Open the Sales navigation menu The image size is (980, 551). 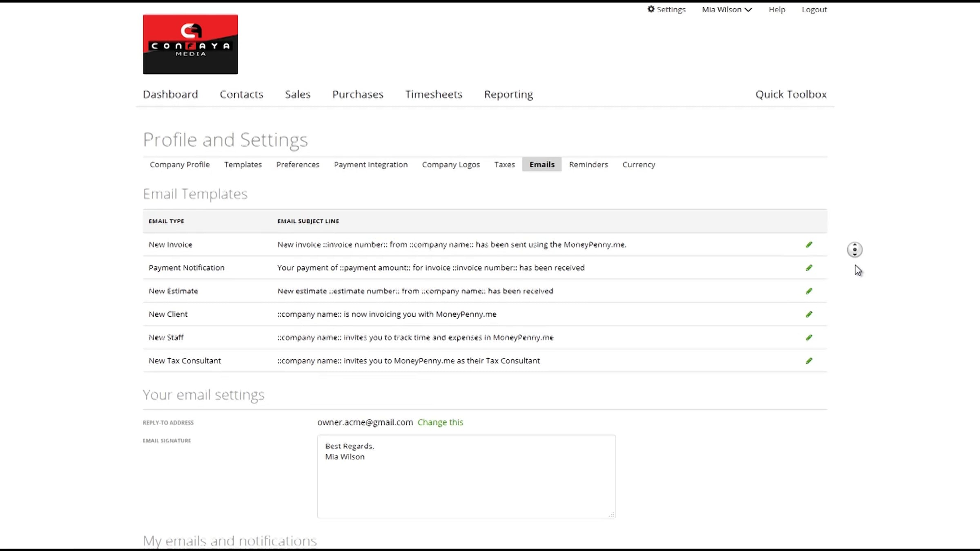(297, 94)
